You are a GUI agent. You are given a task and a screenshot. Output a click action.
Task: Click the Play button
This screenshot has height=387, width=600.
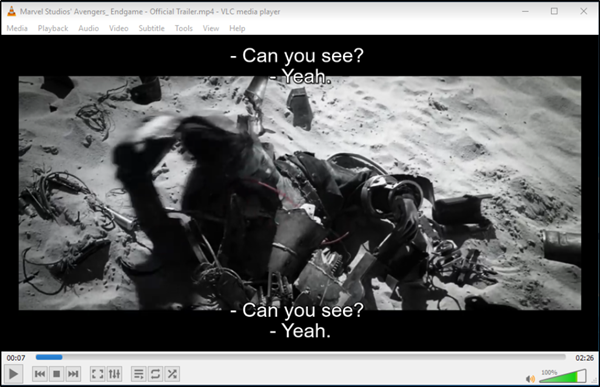pos(13,374)
